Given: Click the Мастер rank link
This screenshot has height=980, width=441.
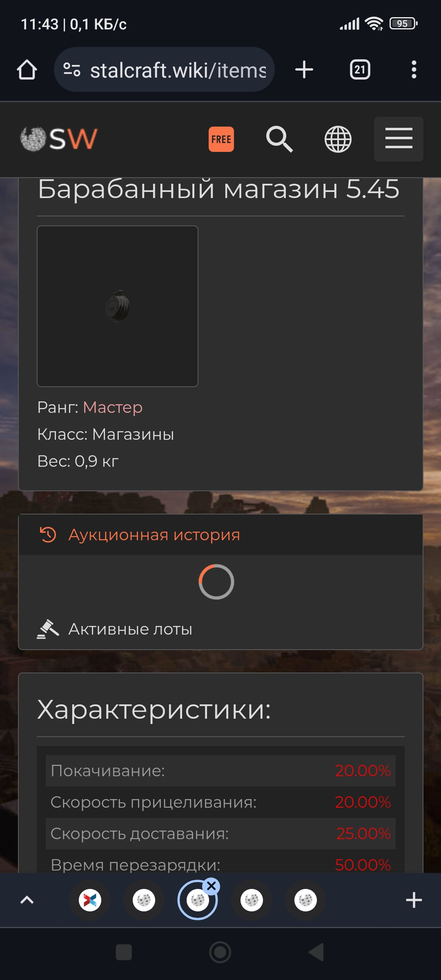Looking at the screenshot, I should pyautogui.click(x=113, y=408).
